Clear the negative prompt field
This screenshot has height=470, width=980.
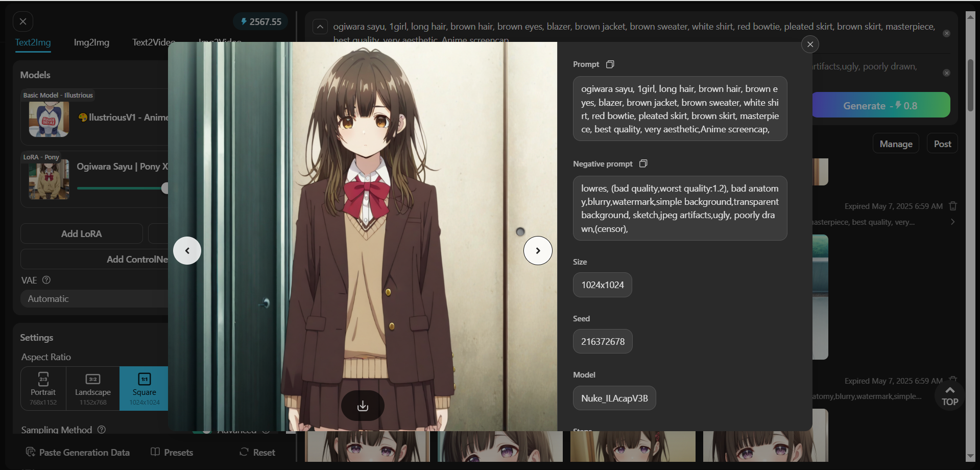(946, 73)
